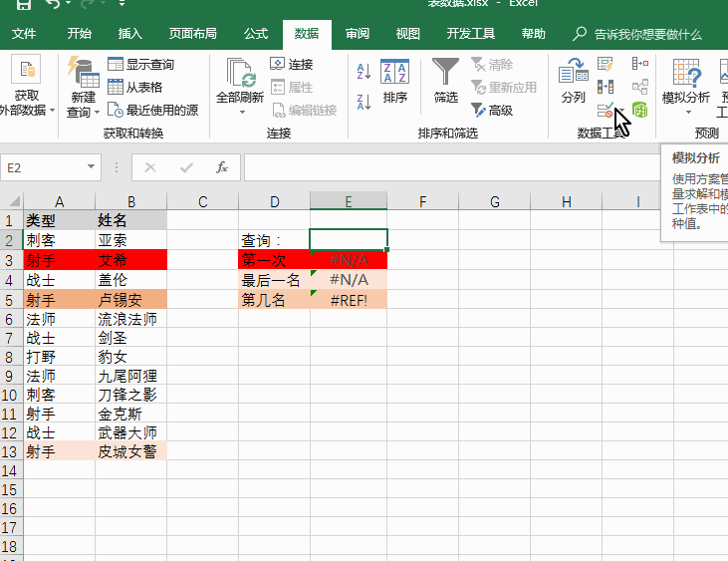Open the 新建查询 dropdown menu
The height and width of the screenshot is (561, 728).
point(83,112)
